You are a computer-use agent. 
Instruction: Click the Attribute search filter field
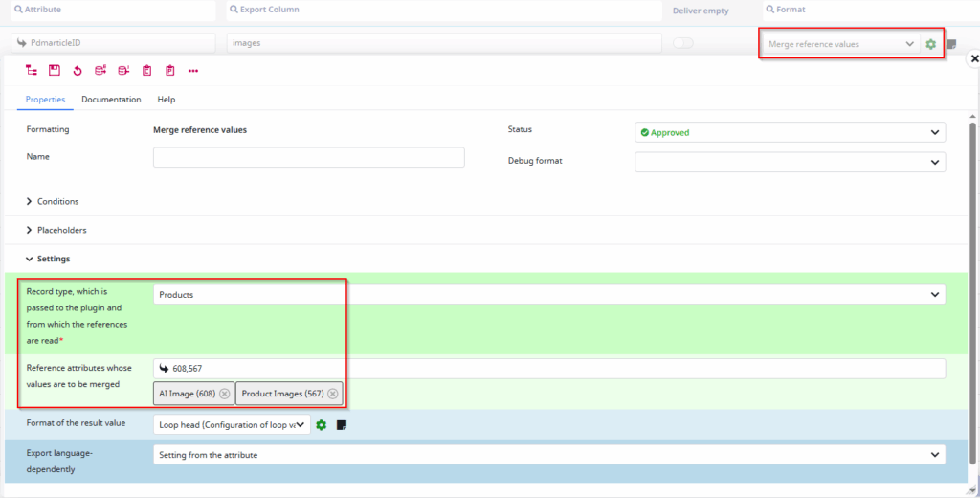point(113,10)
